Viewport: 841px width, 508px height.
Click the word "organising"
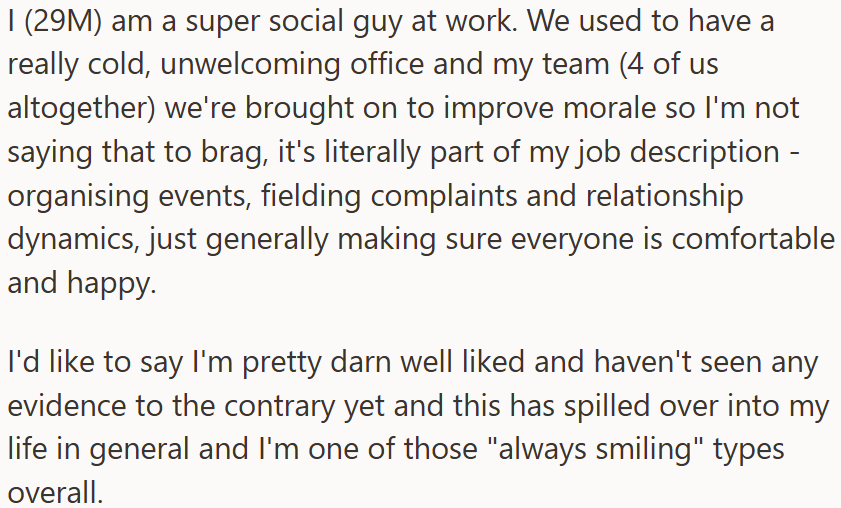point(78,196)
